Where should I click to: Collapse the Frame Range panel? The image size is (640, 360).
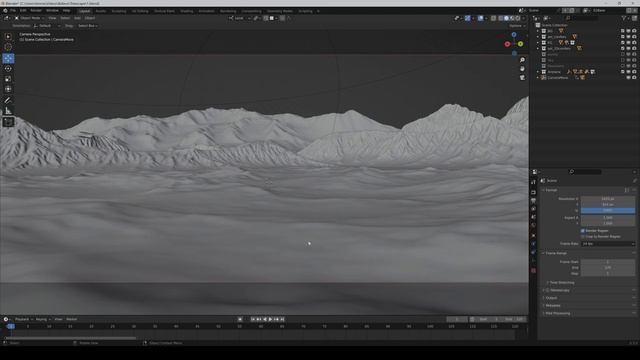point(556,253)
